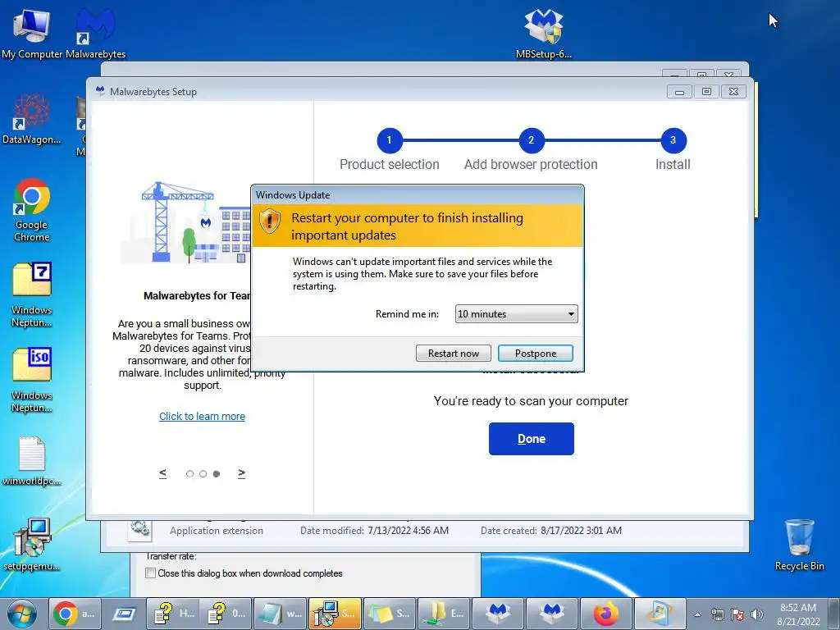Screen dimensions: 840x630
Task: Click Restart now in Windows Update
Action: [453, 353]
